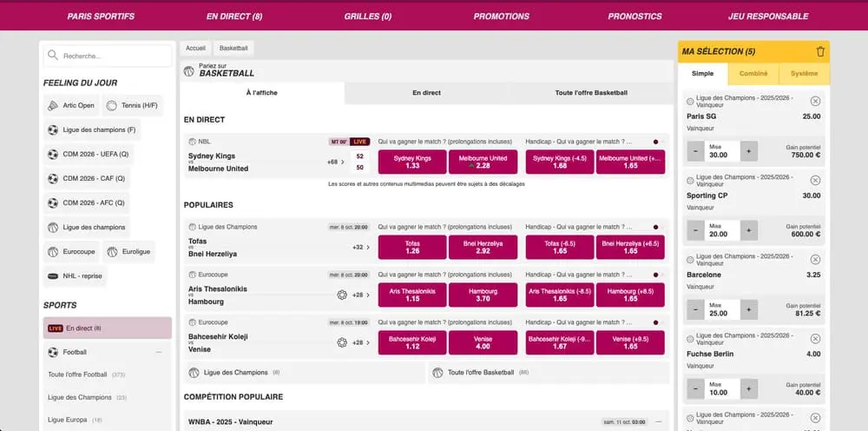Bet on Melbourne United at 2.28
This screenshot has height=431, width=868.
tap(483, 162)
